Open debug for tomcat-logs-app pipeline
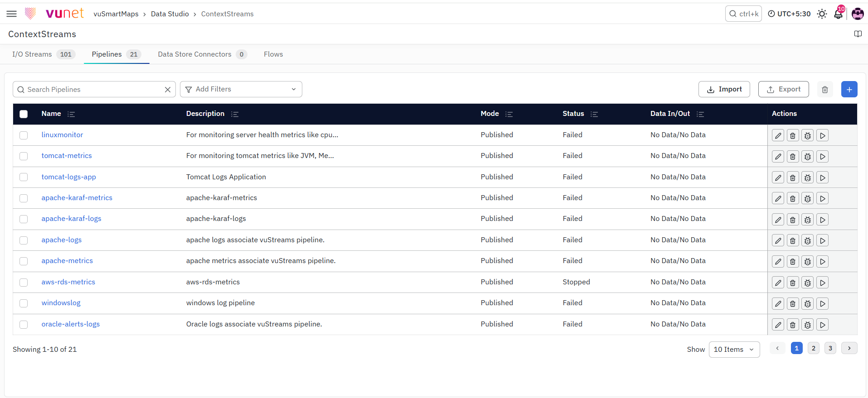The width and height of the screenshot is (868, 398). [x=807, y=177]
